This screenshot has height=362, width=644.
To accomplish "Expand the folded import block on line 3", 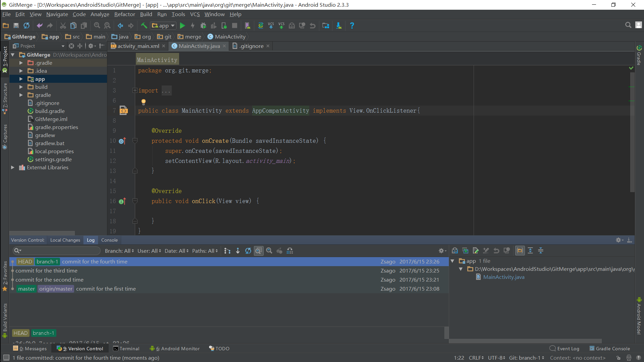I will point(135,90).
